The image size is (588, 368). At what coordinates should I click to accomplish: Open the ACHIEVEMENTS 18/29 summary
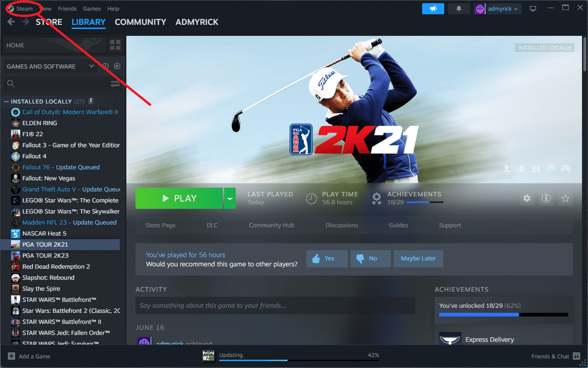[x=407, y=198]
